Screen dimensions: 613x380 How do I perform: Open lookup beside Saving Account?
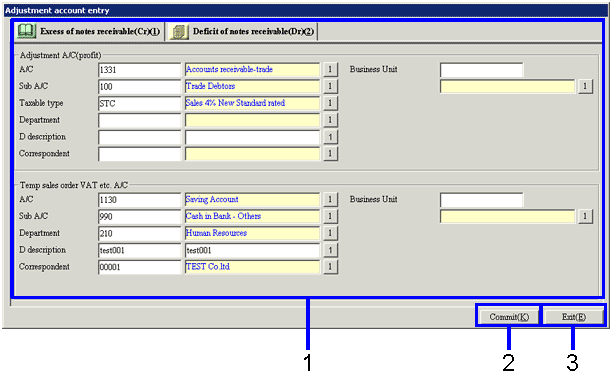pos(330,199)
